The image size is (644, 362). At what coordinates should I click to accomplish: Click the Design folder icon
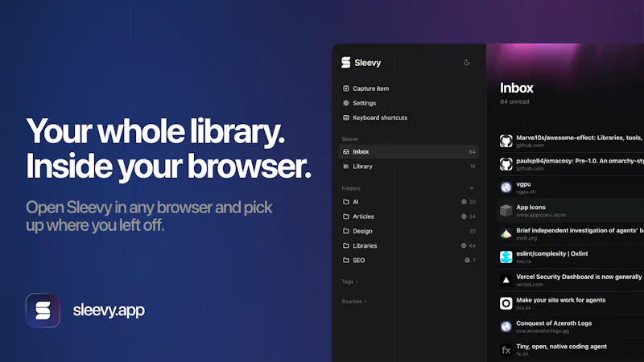346,231
